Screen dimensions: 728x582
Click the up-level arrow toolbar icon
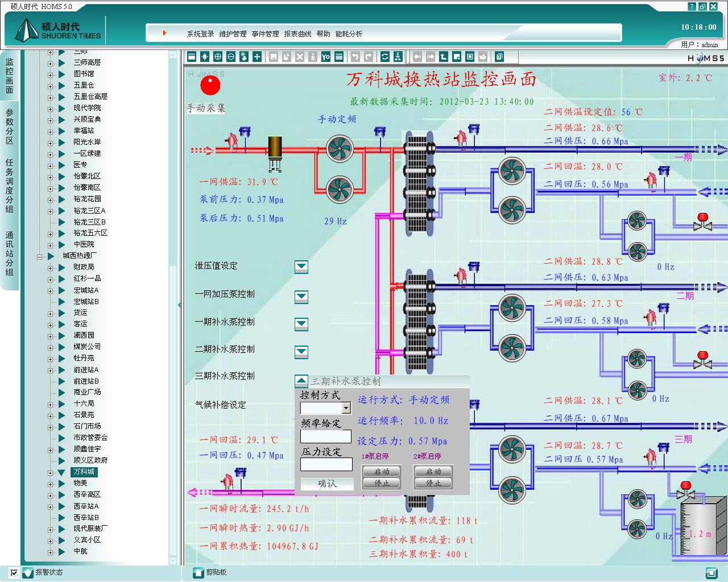coord(444,56)
